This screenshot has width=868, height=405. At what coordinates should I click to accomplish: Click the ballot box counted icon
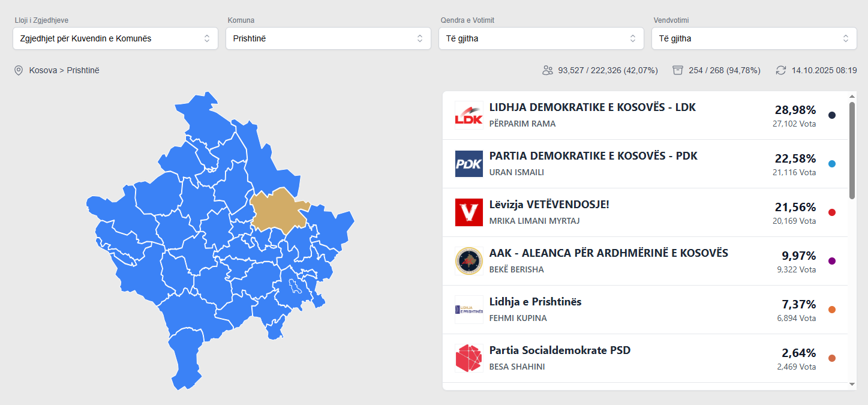pyautogui.click(x=678, y=70)
